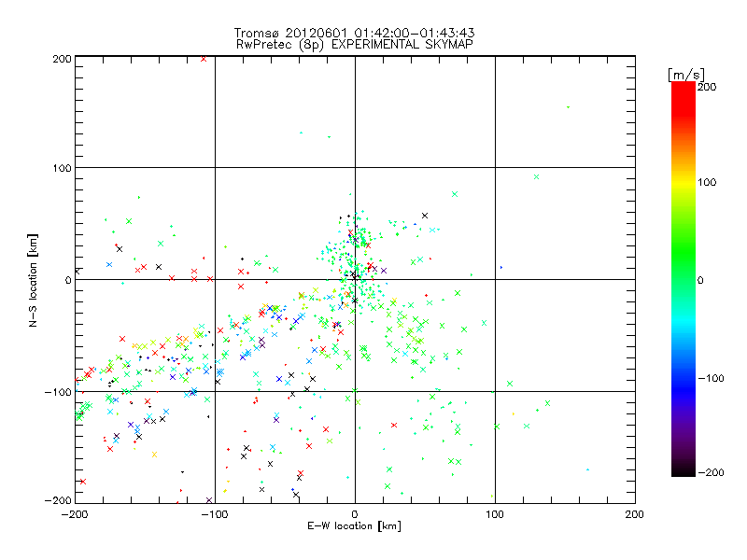Click the black bottom of the velocity colorbar
The height and width of the screenshot is (560, 747).
click(x=684, y=469)
